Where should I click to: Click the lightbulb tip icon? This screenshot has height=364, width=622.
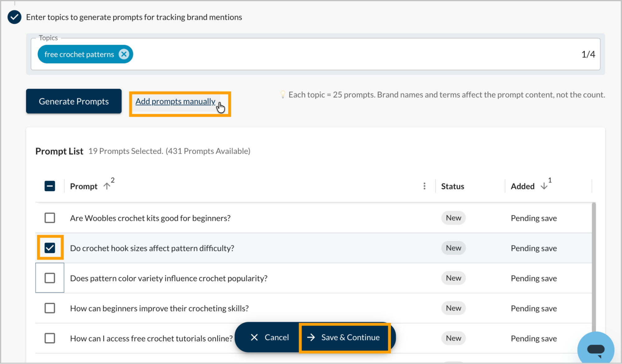click(x=283, y=94)
